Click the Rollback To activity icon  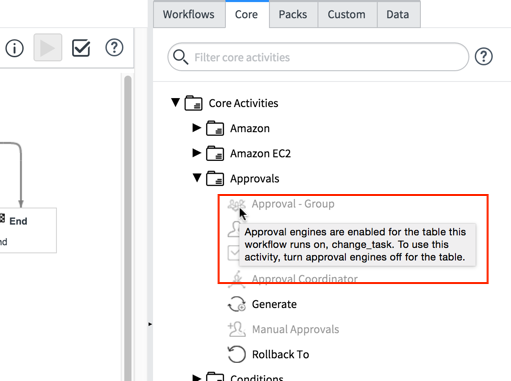237,354
